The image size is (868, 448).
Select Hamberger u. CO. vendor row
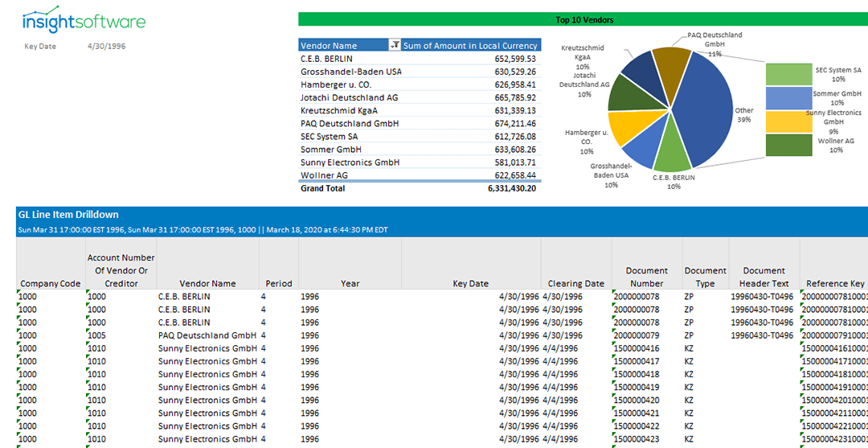click(420, 84)
